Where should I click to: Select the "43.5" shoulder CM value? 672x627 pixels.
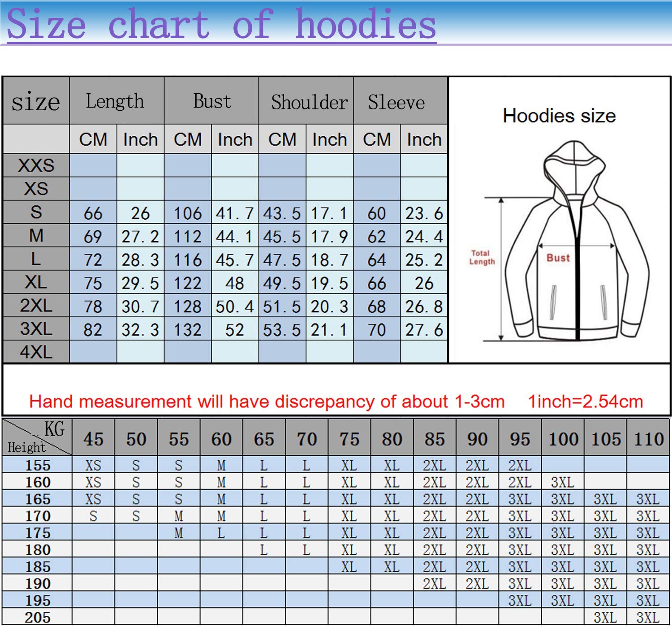[282, 213]
